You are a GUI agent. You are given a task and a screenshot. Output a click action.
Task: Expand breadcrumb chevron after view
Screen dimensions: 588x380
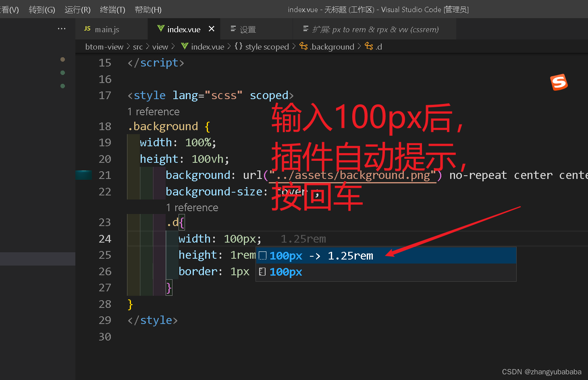coord(173,47)
